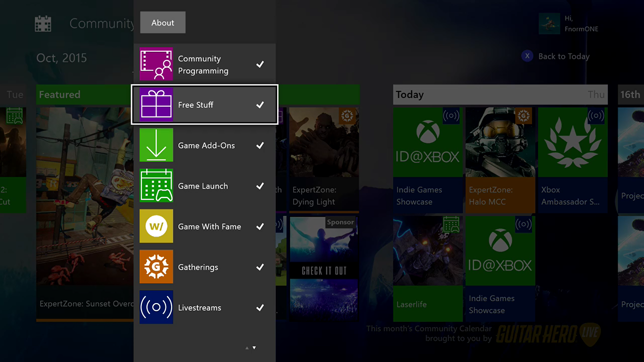Select the Game Add-Ons label
644x362 pixels.
point(206,145)
